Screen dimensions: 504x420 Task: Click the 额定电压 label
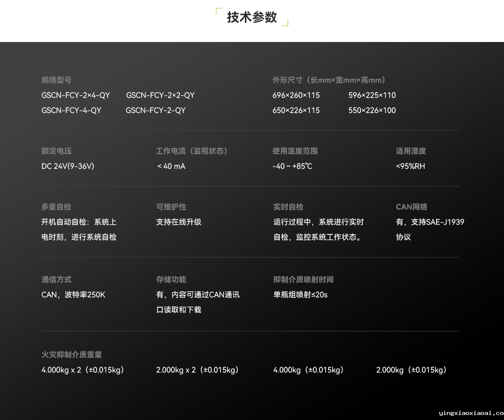click(57, 151)
